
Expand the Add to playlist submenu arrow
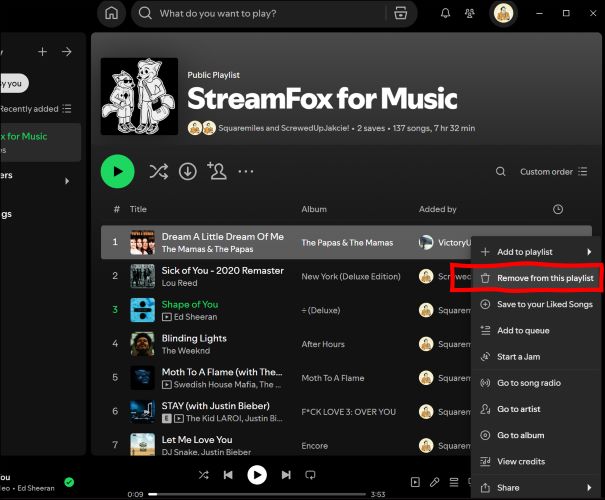click(x=589, y=252)
